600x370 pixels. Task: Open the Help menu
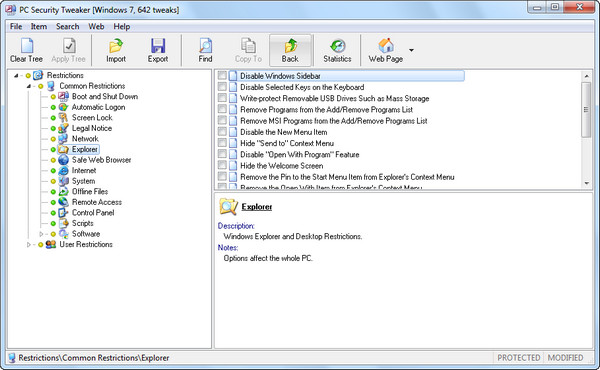[x=122, y=26]
